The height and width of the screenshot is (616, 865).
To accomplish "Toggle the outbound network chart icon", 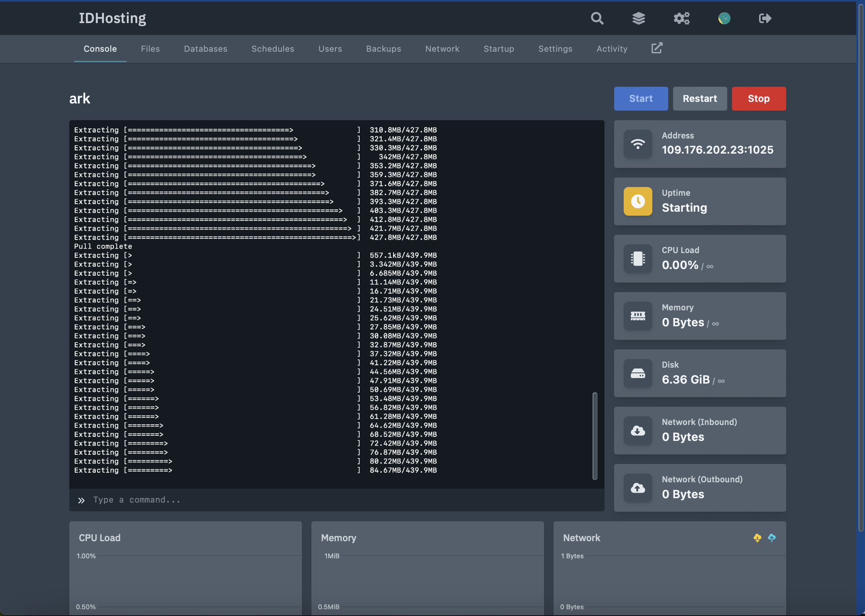I will 772,538.
